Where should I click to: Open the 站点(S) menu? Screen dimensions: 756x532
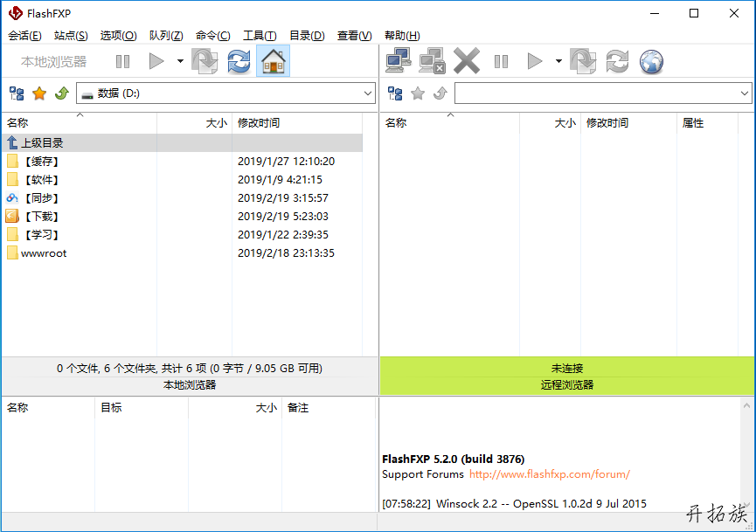(x=71, y=36)
